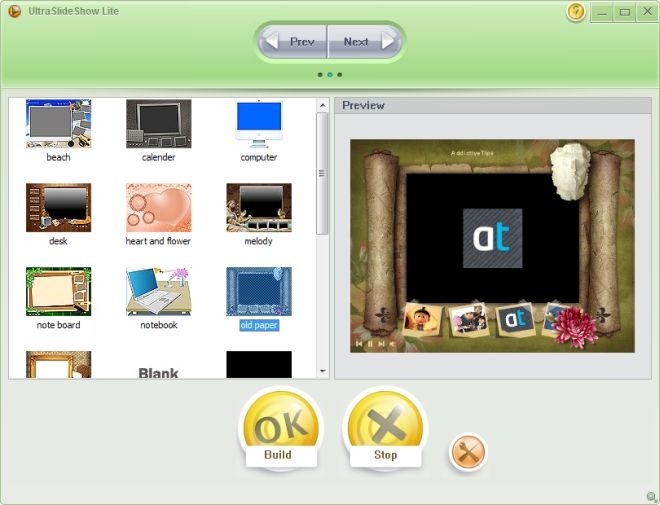The width and height of the screenshot is (660, 505).
Task: Skip to next slide in preview
Action: 381,344
